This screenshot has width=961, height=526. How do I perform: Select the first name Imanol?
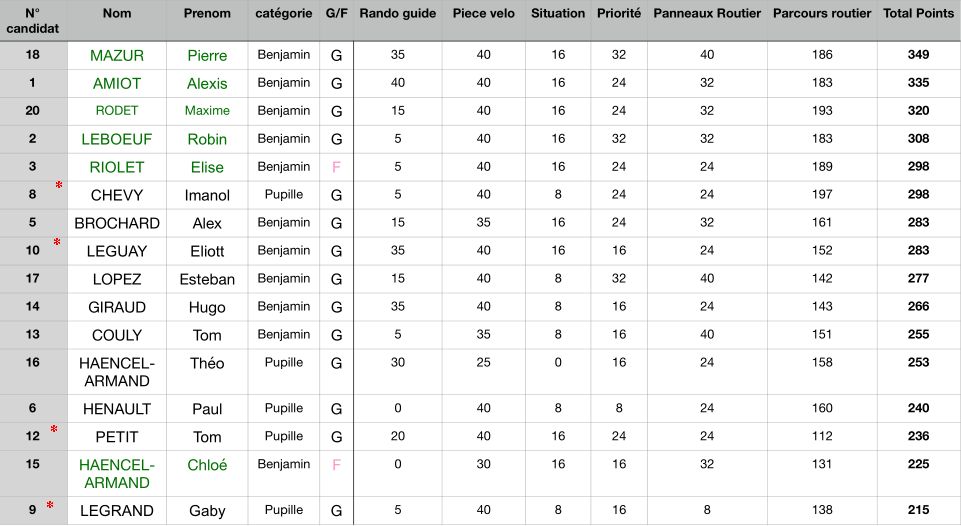[207, 195]
